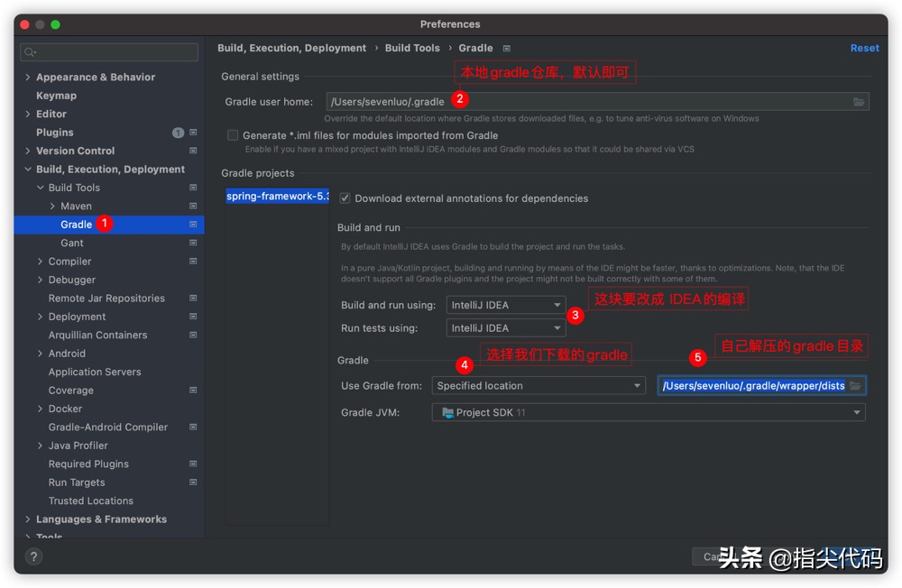The width and height of the screenshot is (902, 588).
Task: Open the Gradle JVM Project SDK dropdown
Action: pyautogui.click(x=648, y=412)
